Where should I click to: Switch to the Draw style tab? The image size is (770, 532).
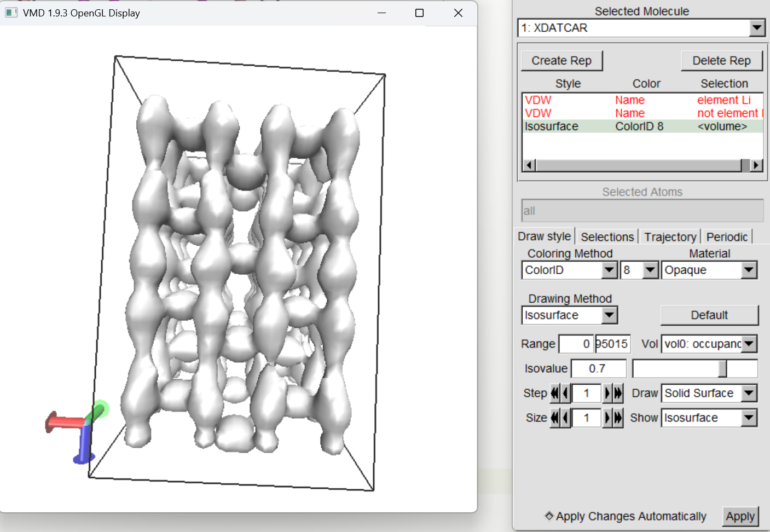[x=545, y=236]
